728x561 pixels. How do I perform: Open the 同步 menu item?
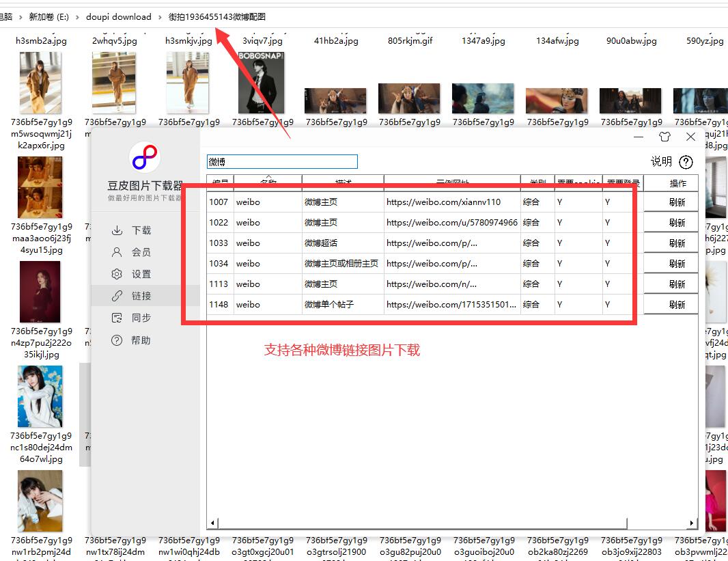(x=141, y=318)
